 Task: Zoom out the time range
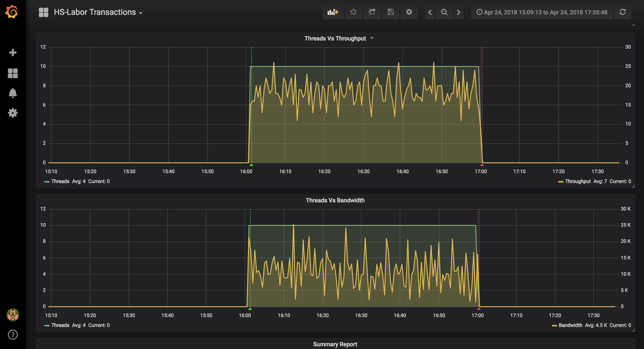point(444,12)
